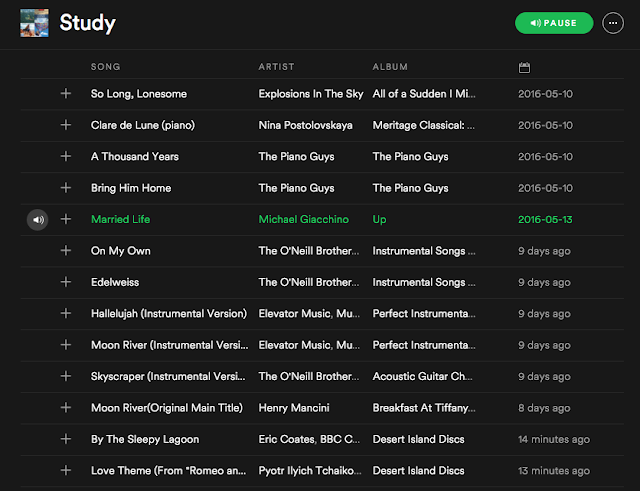Viewport: 640px width, 491px height.
Task: Open artist Explosions In The Sky
Action: click(x=311, y=94)
